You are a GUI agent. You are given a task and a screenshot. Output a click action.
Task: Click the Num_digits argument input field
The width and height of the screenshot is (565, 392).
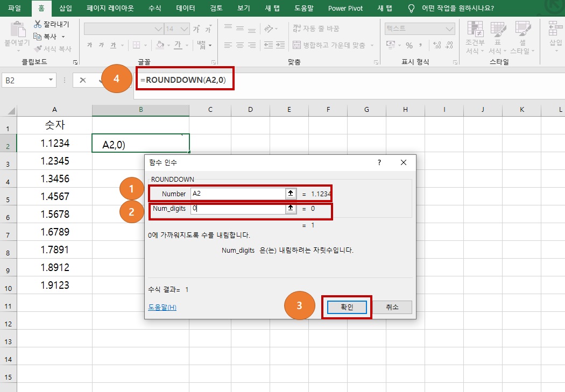pyautogui.click(x=238, y=209)
